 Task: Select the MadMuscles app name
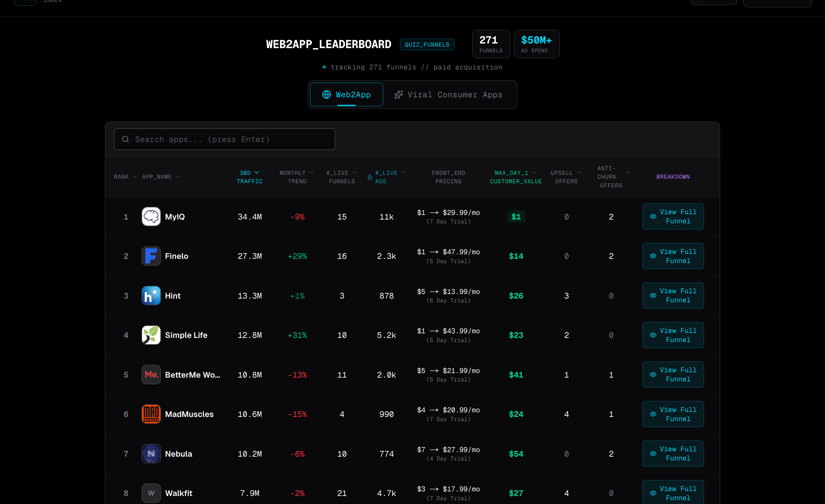(x=189, y=414)
